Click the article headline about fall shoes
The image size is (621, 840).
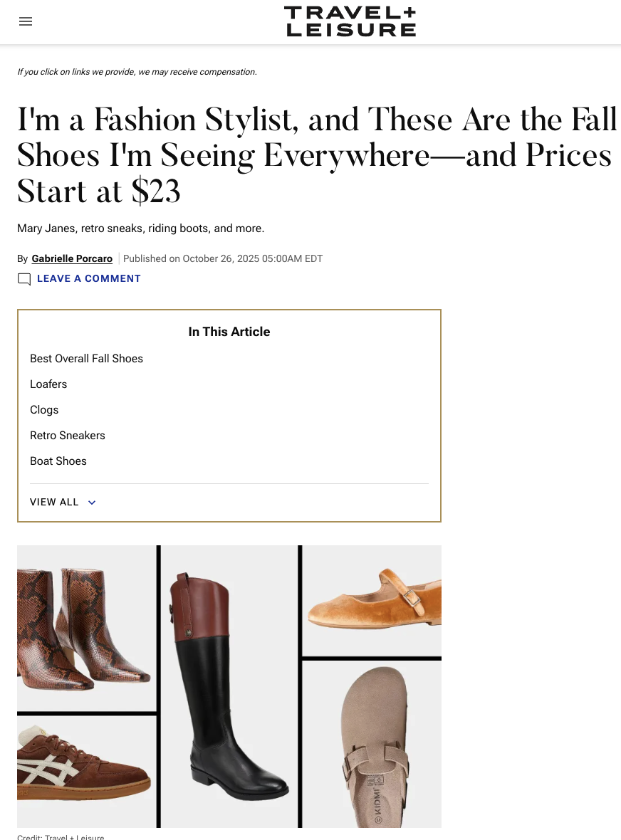point(317,154)
